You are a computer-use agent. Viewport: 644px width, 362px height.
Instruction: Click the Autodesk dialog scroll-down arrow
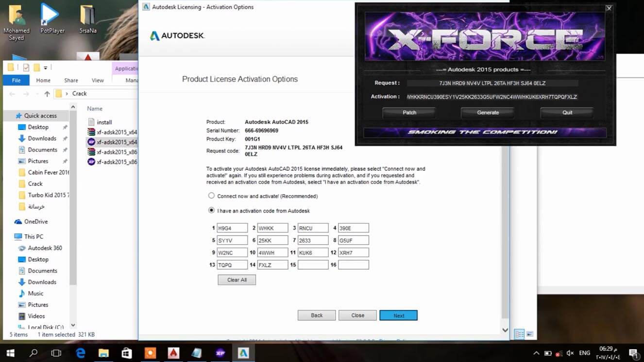pos(505,330)
